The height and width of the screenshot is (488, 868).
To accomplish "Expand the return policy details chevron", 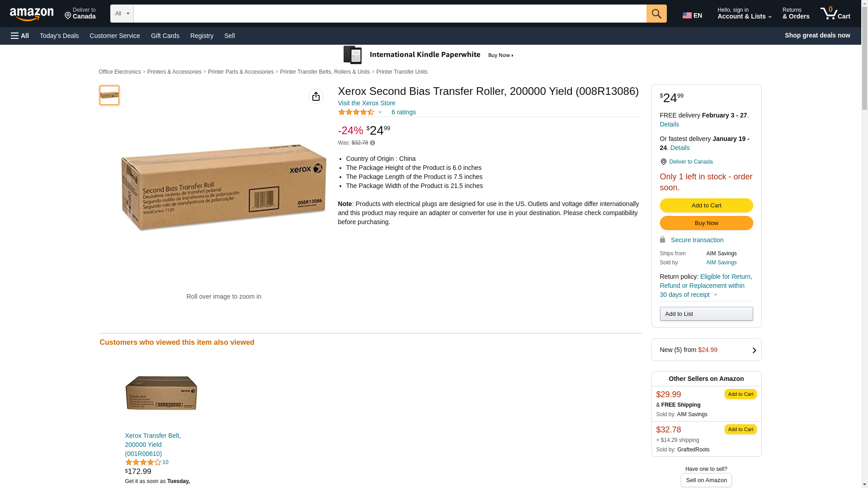I will click(x=715, y=295).
